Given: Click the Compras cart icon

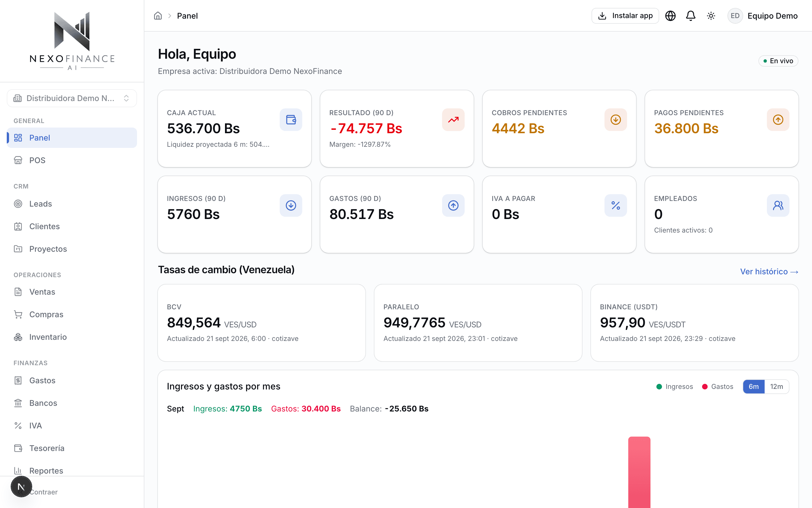Looking at the screenshot, I should coord(18,314).
